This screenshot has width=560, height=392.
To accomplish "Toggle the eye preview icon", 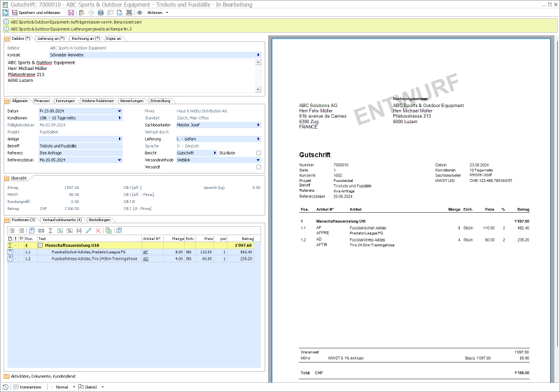I will (139, 13).
